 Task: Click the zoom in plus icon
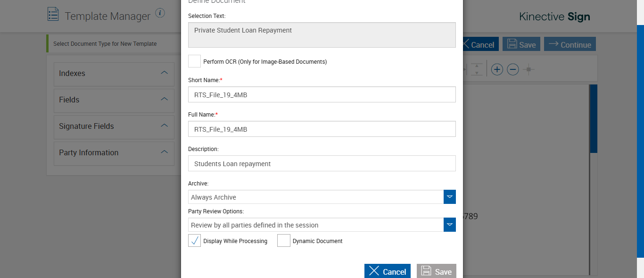(497, 70)
